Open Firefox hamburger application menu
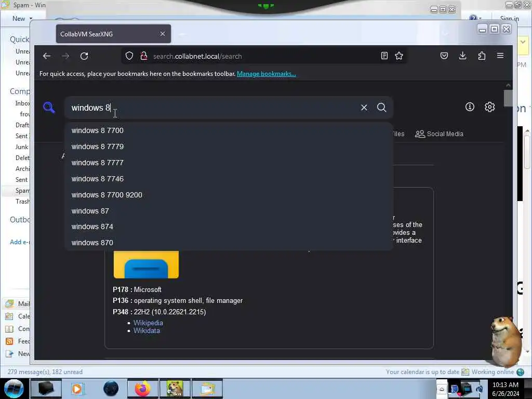Screen dimensions: 532x399 (500, 56)
